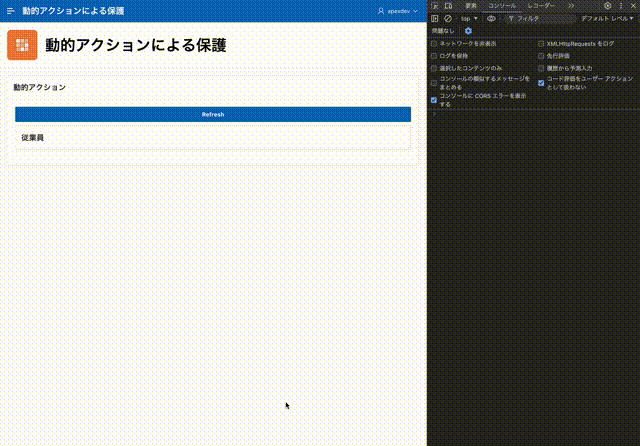
Task: Click the 問題なし issues label
Action: [443, 31]
